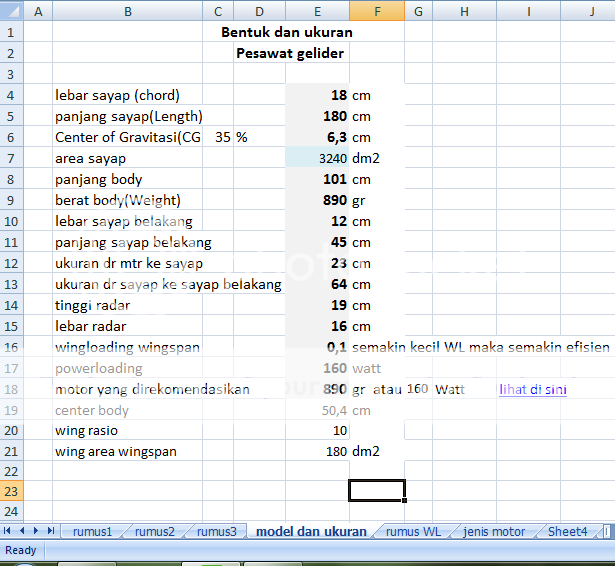Image resolution: width=615 pixels, height=566 pixels.
Task: Select the 'tinggi radar' label cell
Action: 127,305
